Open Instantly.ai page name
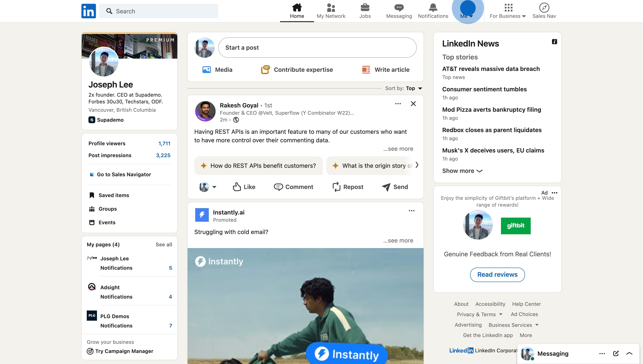643x364 pixels. pyautogui.click(x=229, y=212)
